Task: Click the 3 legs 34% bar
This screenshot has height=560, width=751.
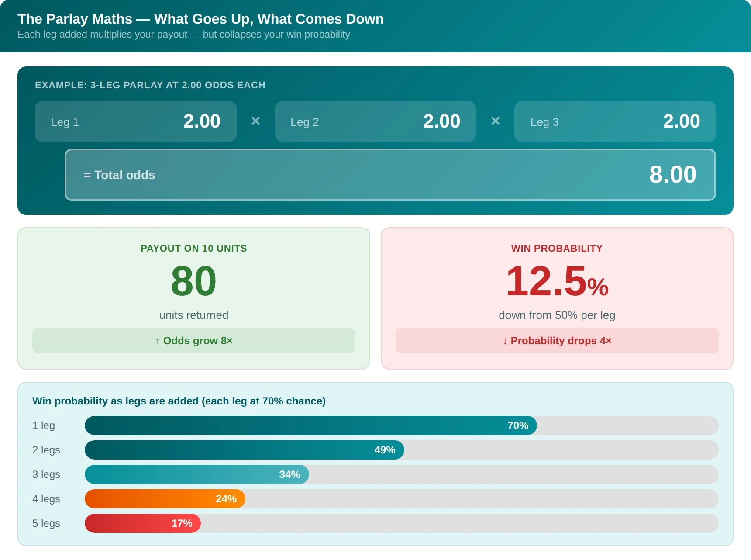Action: (x=197, y=474)
